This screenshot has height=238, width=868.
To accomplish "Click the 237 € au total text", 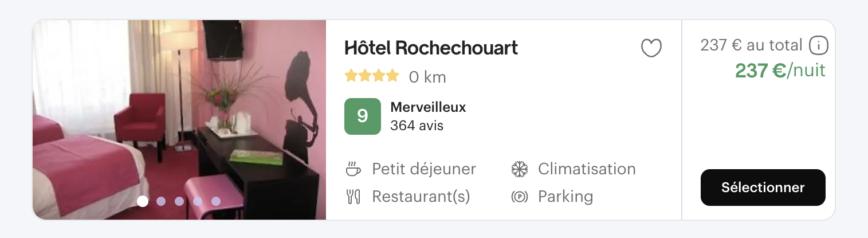I will [751, 45].
